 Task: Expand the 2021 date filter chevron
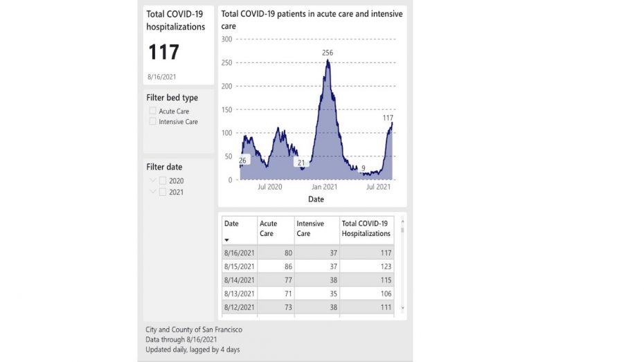(152, 192)
